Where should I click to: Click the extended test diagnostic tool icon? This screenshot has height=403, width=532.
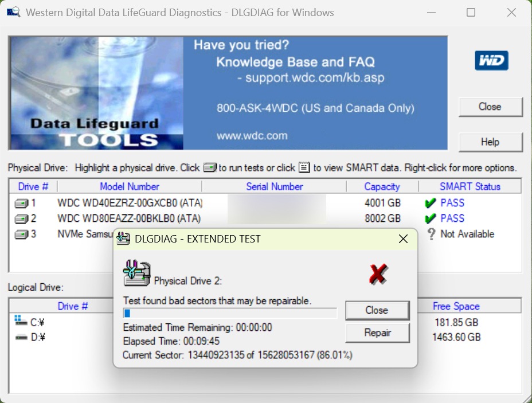pyautogui.click(x=137, y=273)
